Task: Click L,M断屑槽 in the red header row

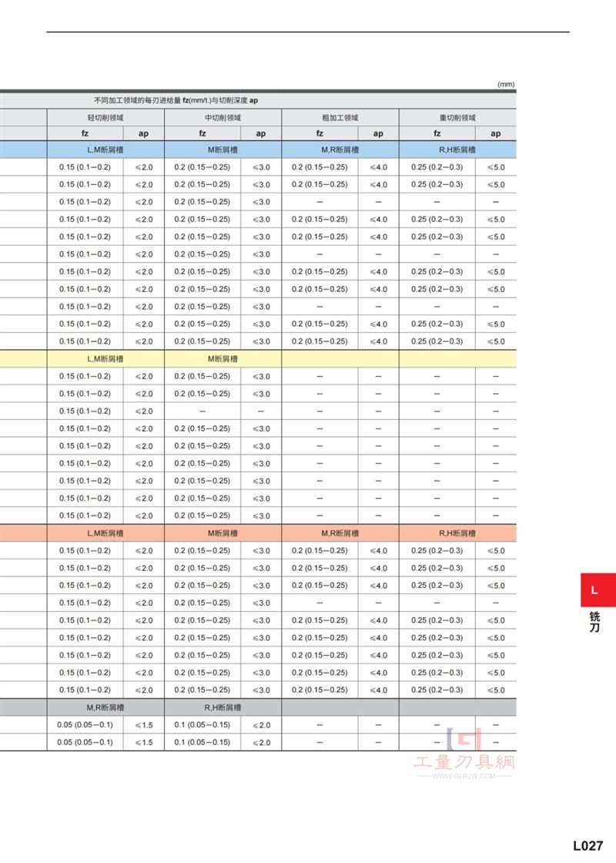Action: (105, 533)
